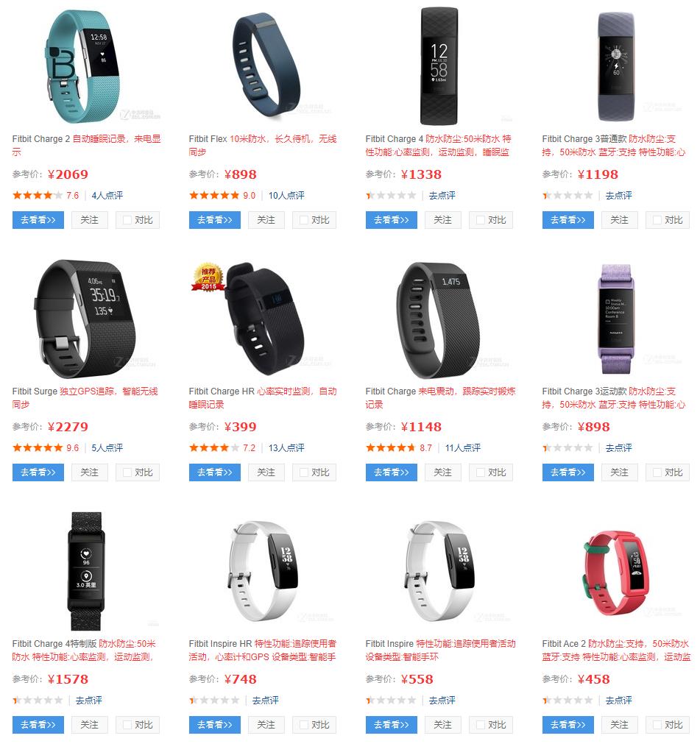Tick the 对比 checkbox for Fitbit Inspire HR
The width and height of the screenshot is (700, 744).
pos(304,725)
